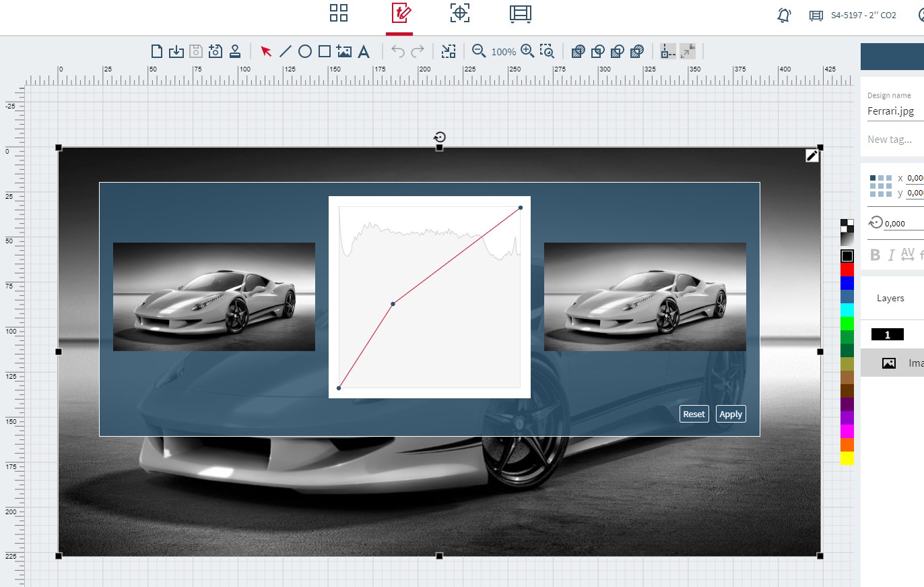Click the import file icon
Image resolution: width=924 pixels, height=587 pixels.
tap(176, 51)
